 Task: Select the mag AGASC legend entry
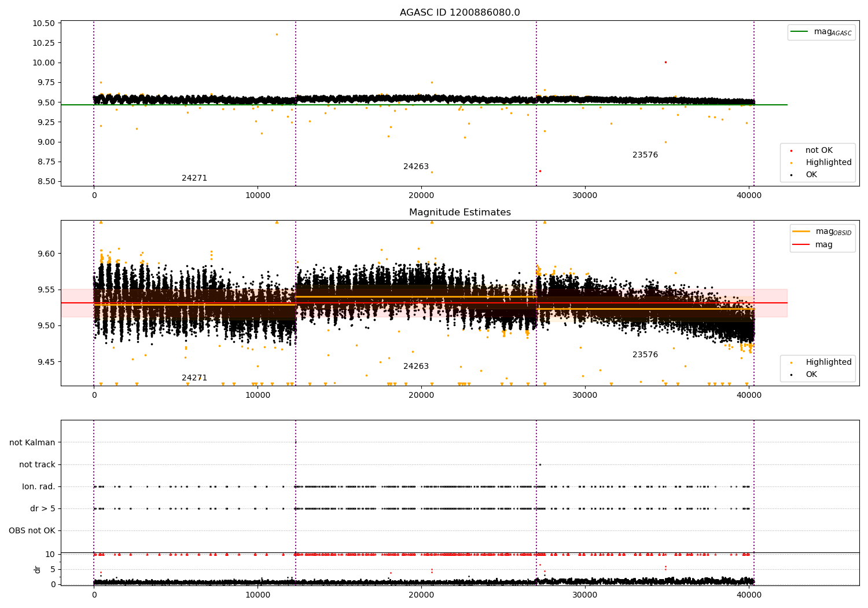pos(822,32)
